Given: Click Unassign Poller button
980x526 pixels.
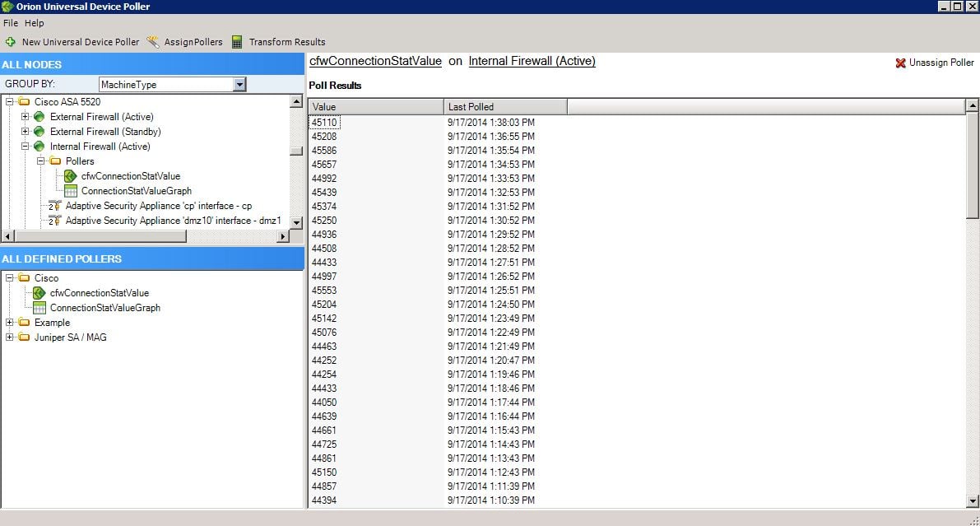Looking at the screenshot, I should pos(935,63).
